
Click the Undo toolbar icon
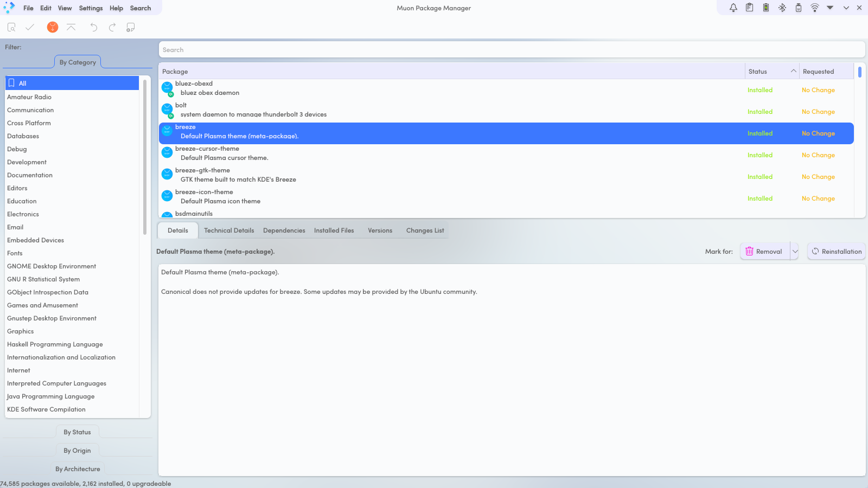click(x=94, y=27)
